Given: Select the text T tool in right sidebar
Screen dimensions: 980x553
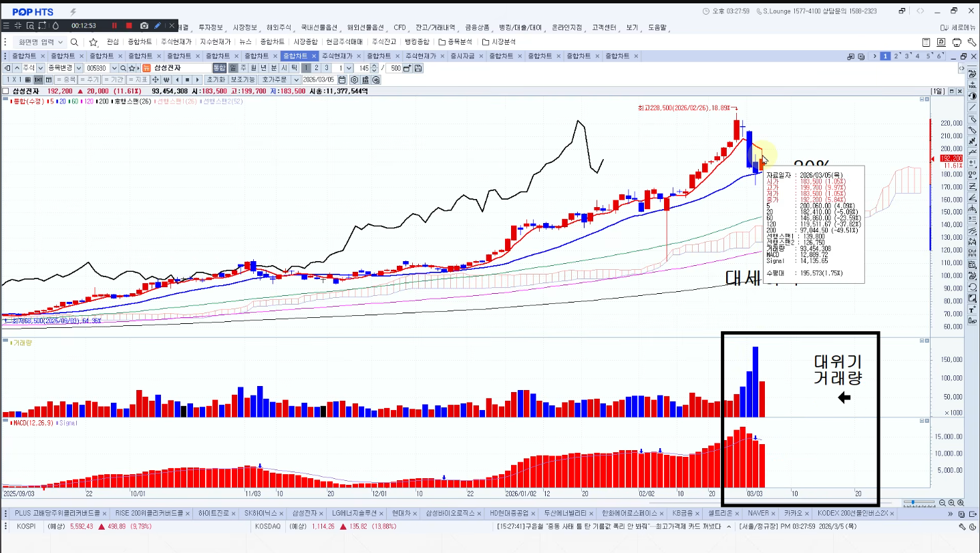Looking at the screenshot, I should [x=973, y=310].
